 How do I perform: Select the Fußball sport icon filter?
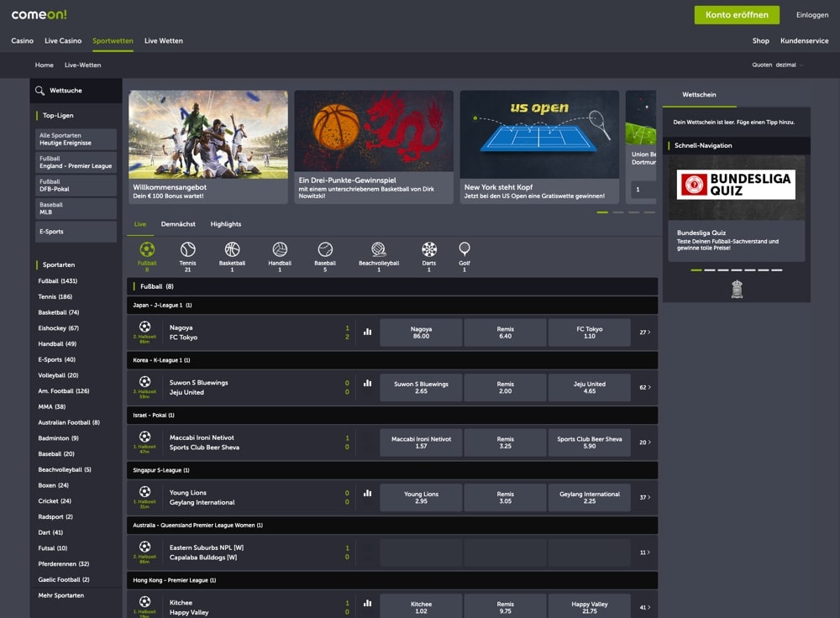(147, 256)
